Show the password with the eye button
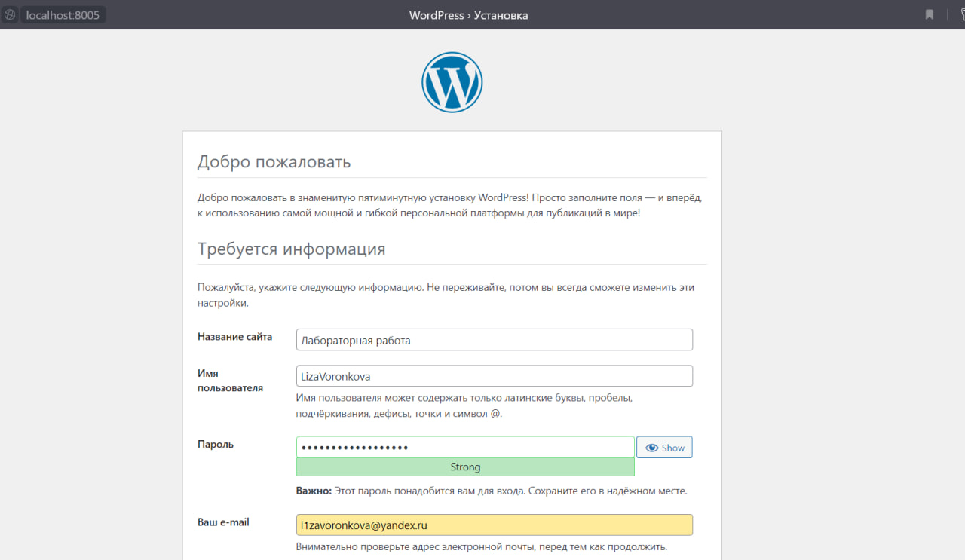The width and height of the screenshot is (965, 560). click(664, 448)
